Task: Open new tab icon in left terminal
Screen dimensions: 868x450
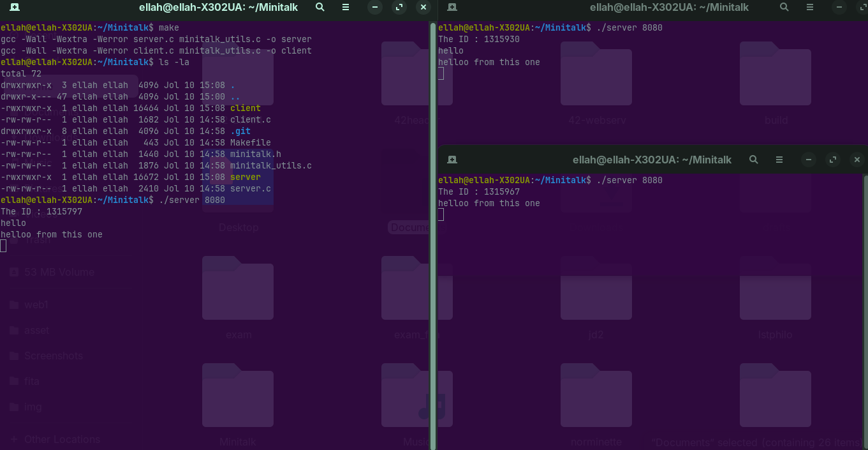Action: [15, 8]
